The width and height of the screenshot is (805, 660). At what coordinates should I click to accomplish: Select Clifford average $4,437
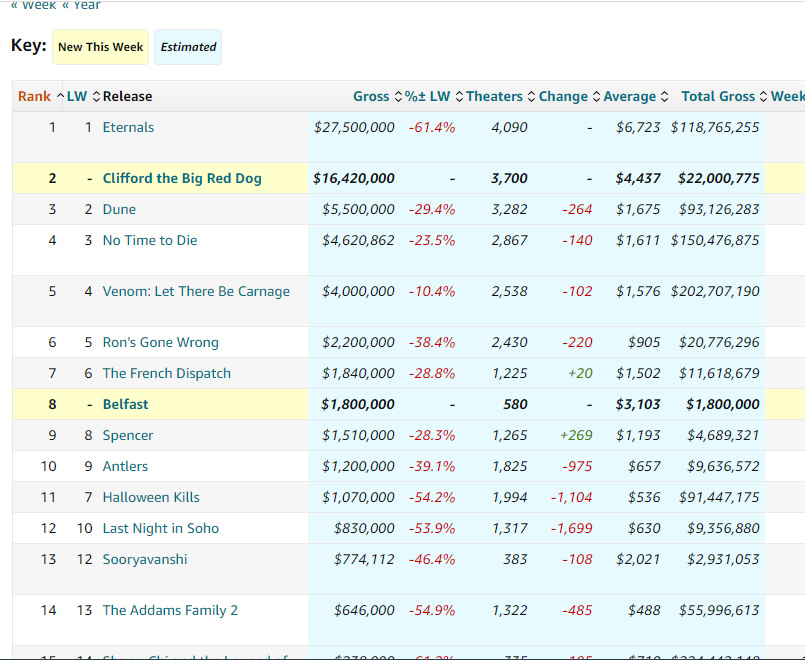point(638,179)
